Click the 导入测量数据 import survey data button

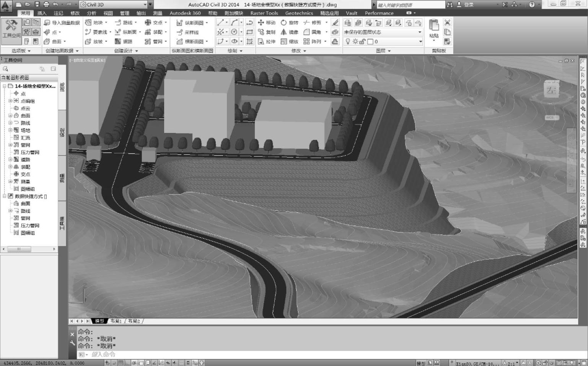62,23
